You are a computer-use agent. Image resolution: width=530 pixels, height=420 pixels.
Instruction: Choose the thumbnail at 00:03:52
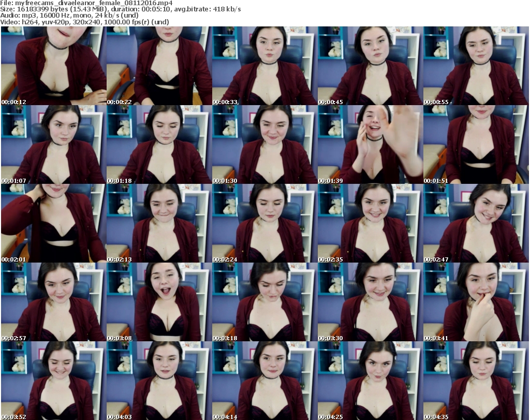[53, 381]
